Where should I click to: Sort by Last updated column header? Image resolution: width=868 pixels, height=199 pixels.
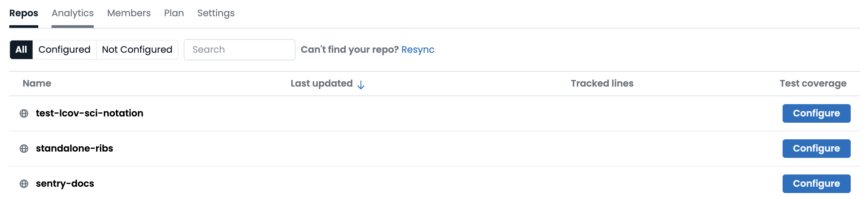click(321, 83)
